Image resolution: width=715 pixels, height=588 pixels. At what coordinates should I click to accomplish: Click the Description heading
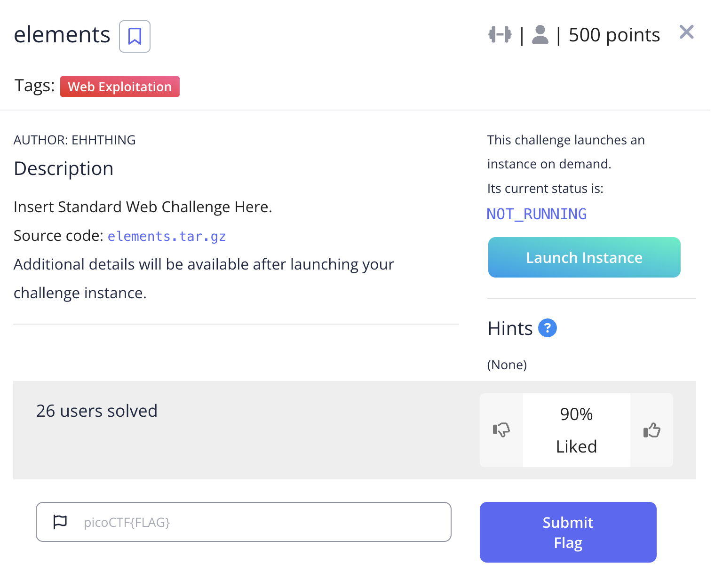(x=64, y=168)
